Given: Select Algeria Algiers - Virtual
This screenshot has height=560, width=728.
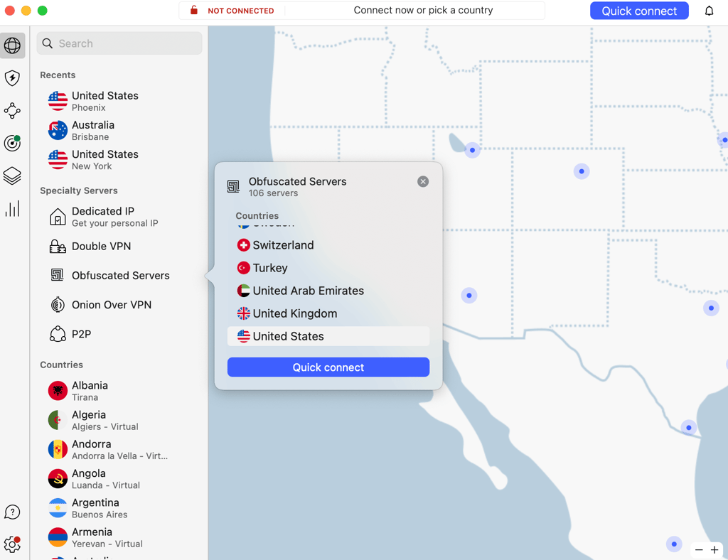Looking at the screenshot, I should pos(121,420).
